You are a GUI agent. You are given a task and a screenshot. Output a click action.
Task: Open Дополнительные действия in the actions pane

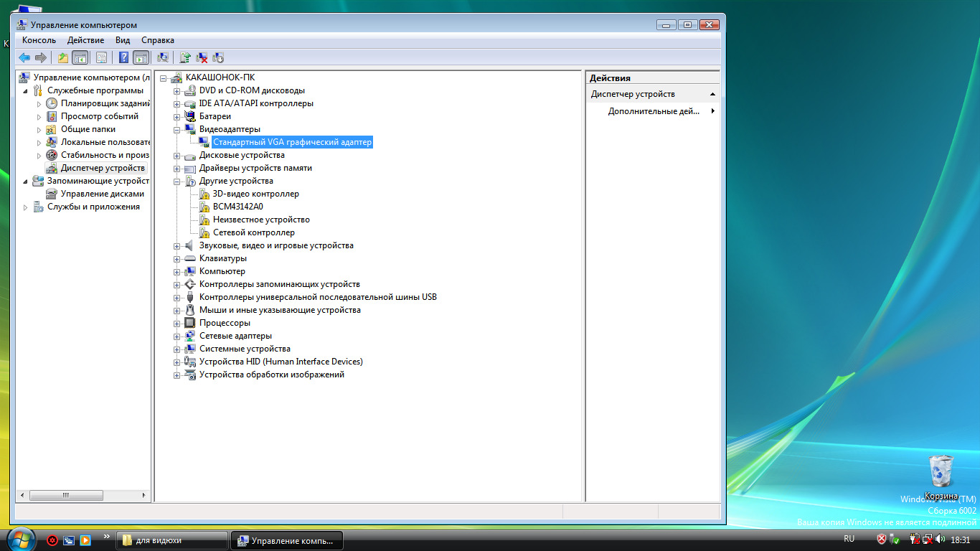tap(653, 111)
